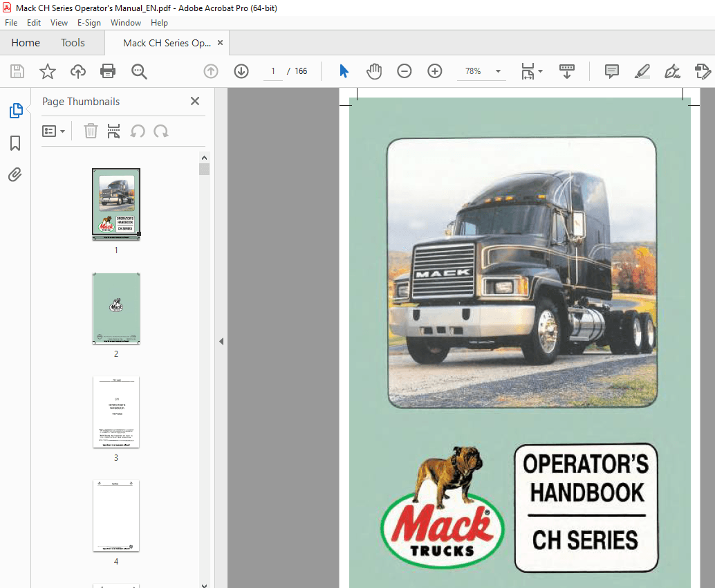Open the thumbnail options dropdown menu
The height and width of the screenshot is (588, 715).
coord(53,131)
